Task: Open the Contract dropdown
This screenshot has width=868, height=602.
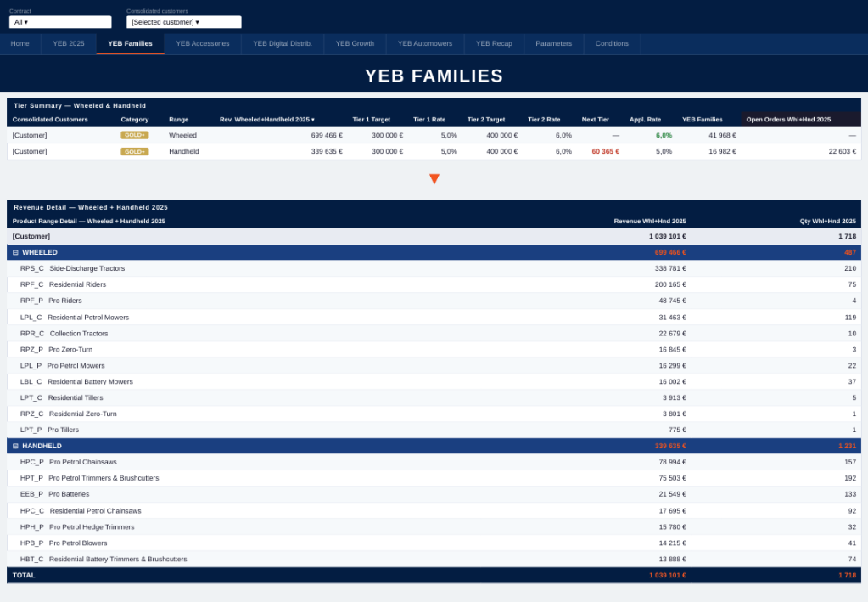Action: pos(59,22)
